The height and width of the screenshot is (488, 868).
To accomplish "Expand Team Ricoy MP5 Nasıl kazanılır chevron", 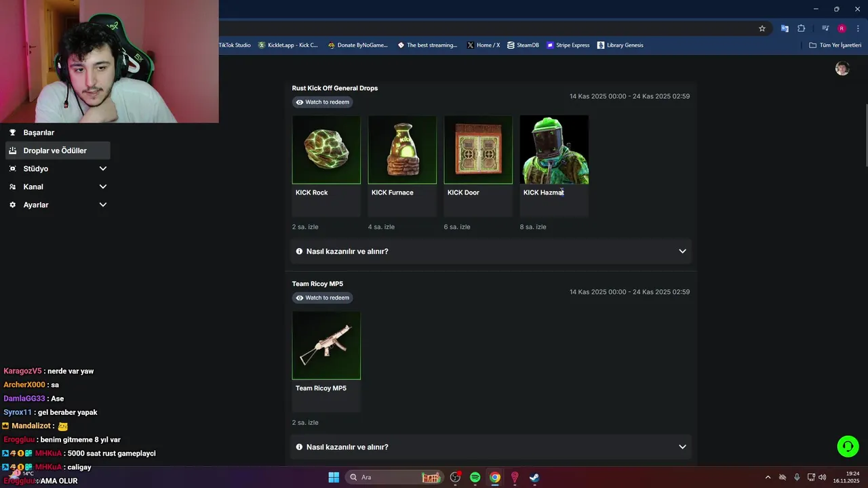I will pyautogui.click(x=682, y=447).
